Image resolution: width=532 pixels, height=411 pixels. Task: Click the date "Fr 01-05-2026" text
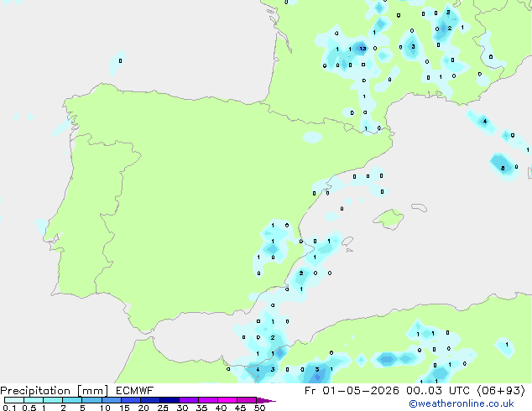coord(352,391)
